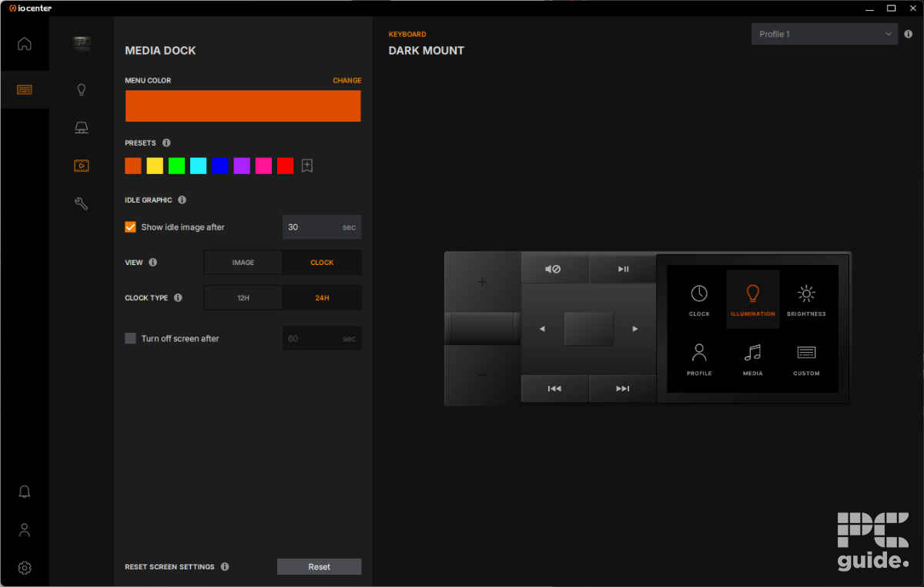The width and height of the screenshot is (924, 587).
Task: Open the Notifications bell icon
Action: [x=25, y=492]
